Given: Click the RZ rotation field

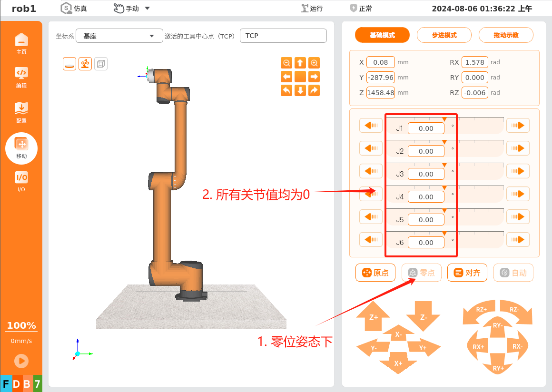Looking at the screenshot, I should tap(474, 93).
